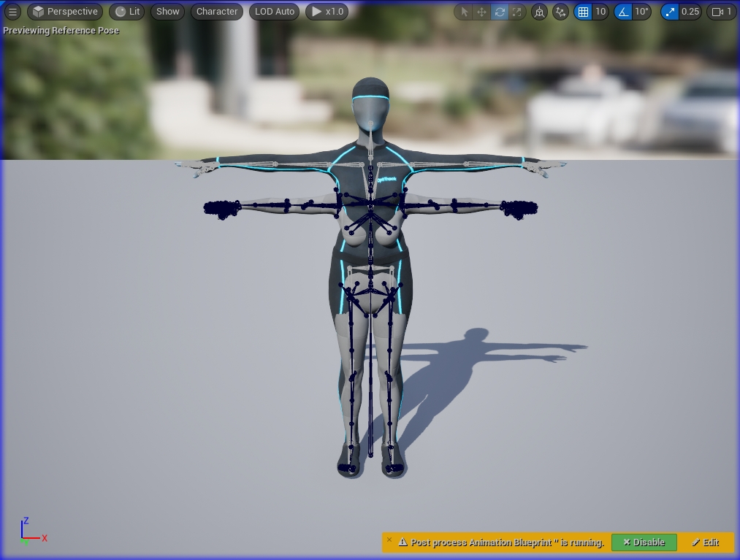
Task: Open the Character menu
Action: tap(217, 12)
